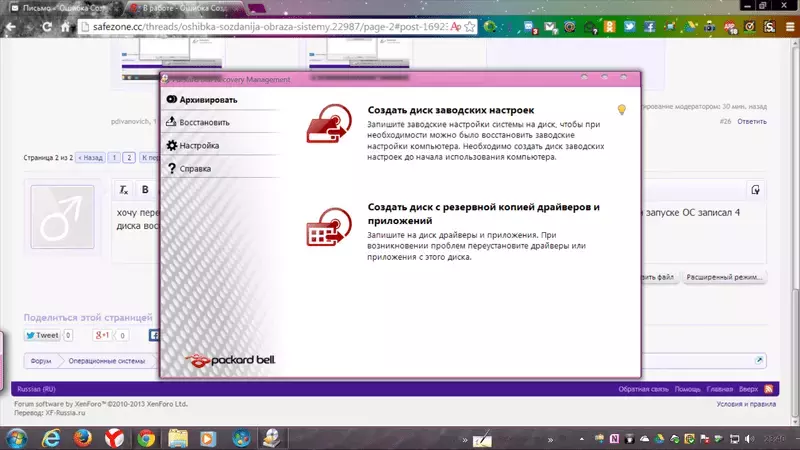Open Условия и правила link
800x450 pixels.
tap(746, 404)
